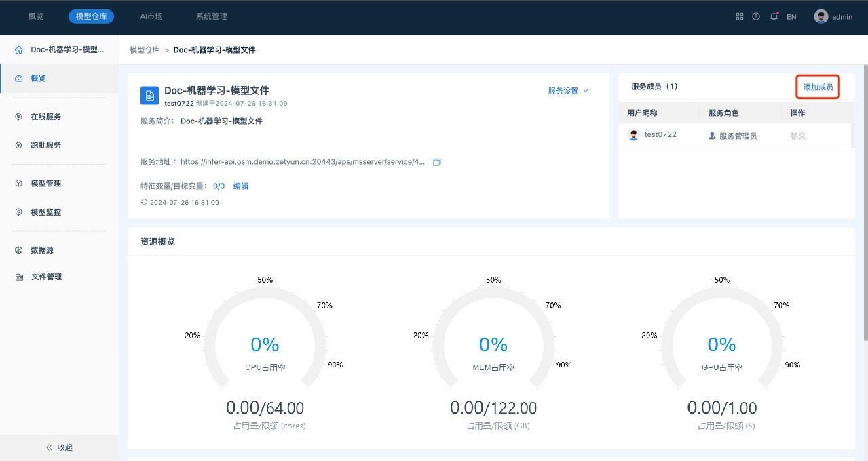Select 在线服务 in the sidebar

click(45, 117)
